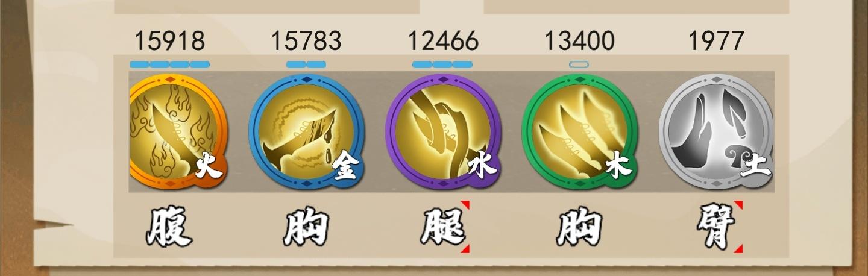The width and height of the screenshot is (868, 276).
Task: Click the power value 1977
Action: click(716, 42)
